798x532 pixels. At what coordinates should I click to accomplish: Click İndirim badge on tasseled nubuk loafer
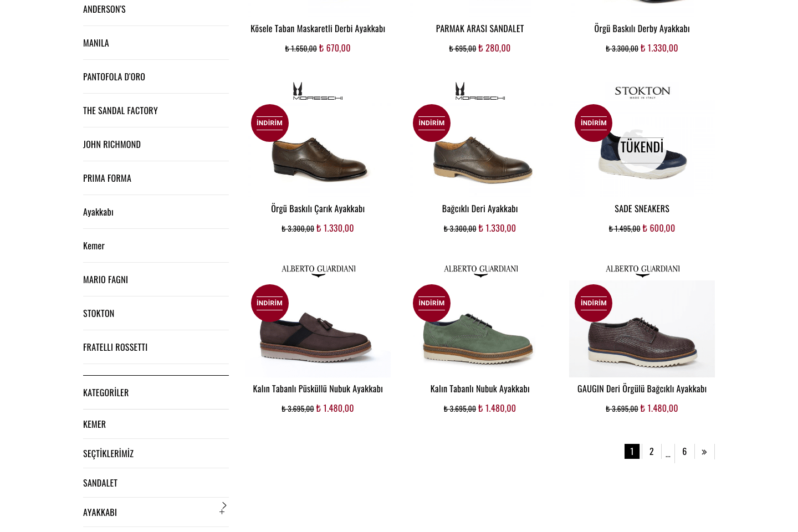[270, 303]
